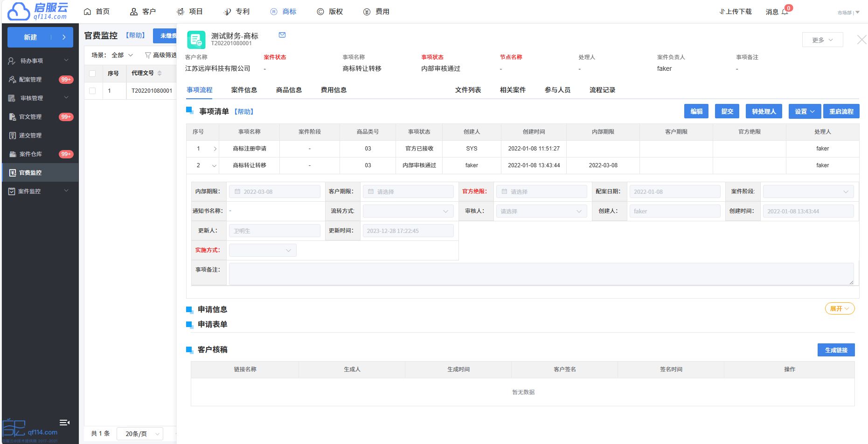Sort by 代理文号 column arrows
The height and width of the screenshot is (444, 868).
[160, 73]
